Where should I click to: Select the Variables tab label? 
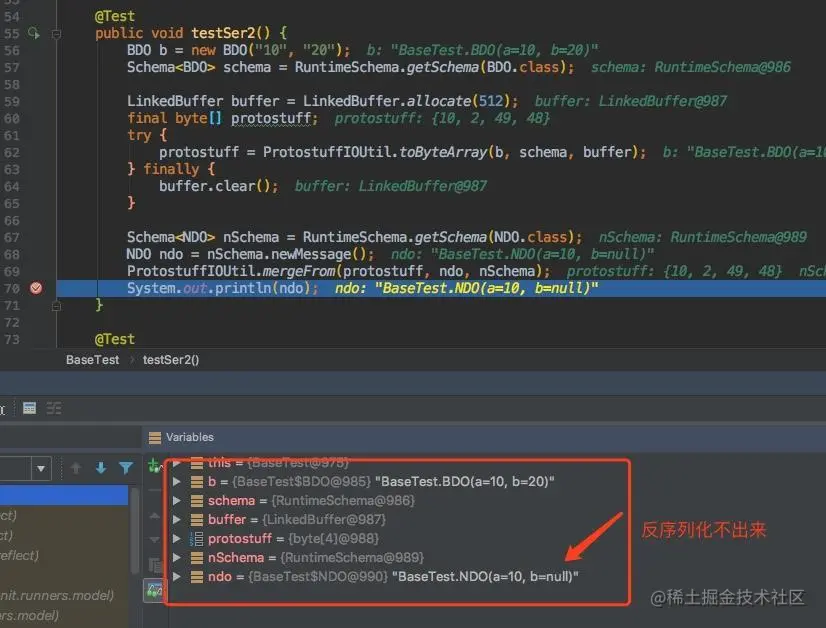tap(190, 437)
